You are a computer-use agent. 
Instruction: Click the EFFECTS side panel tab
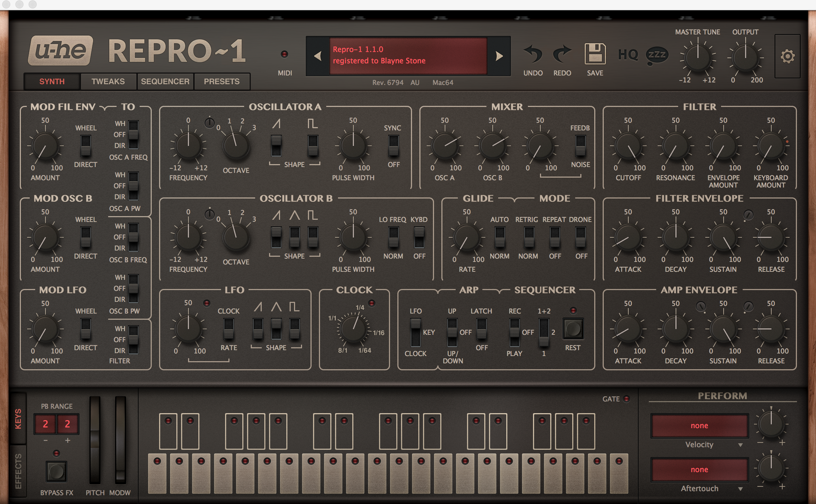click(18, 471)
